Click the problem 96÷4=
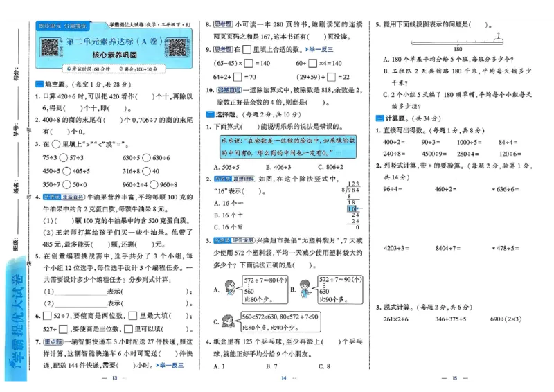The image size is (554, 392). coord(393,189)
